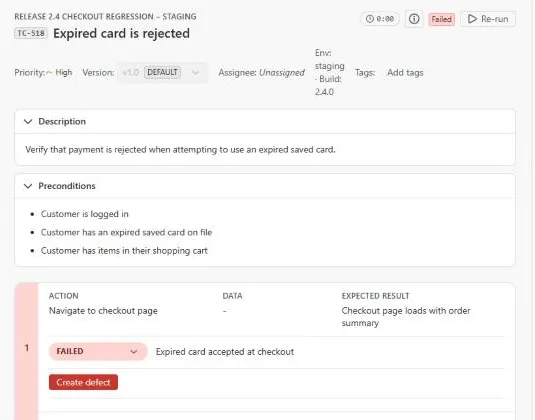The width and height of the screenshot is (535, 420).
Task: Collapse the Description section
Action: pos(28,121)
